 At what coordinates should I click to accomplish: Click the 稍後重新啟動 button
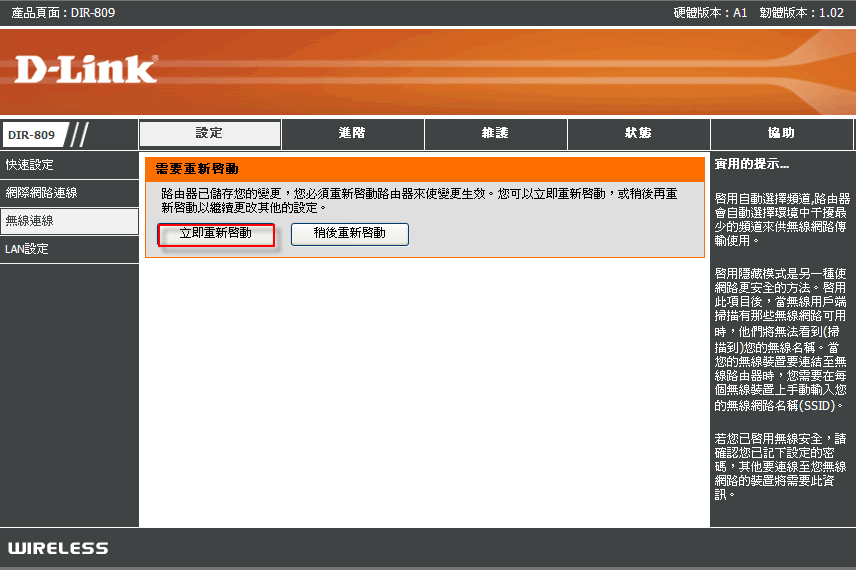coord(349,233)
